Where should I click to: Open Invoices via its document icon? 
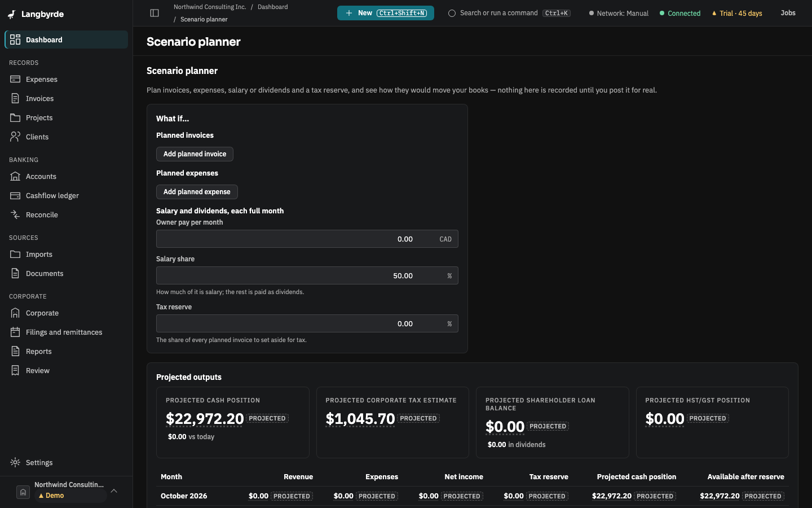coord(15,98)
